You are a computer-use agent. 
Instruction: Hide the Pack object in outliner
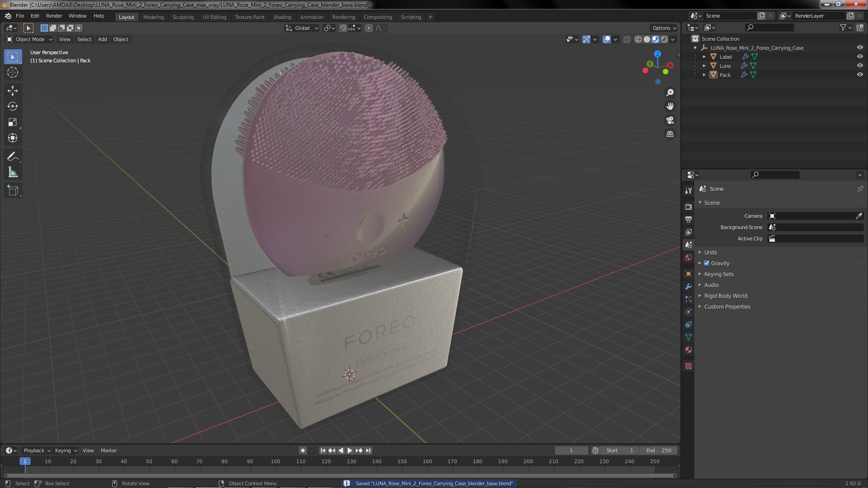(x=860, y=75)
